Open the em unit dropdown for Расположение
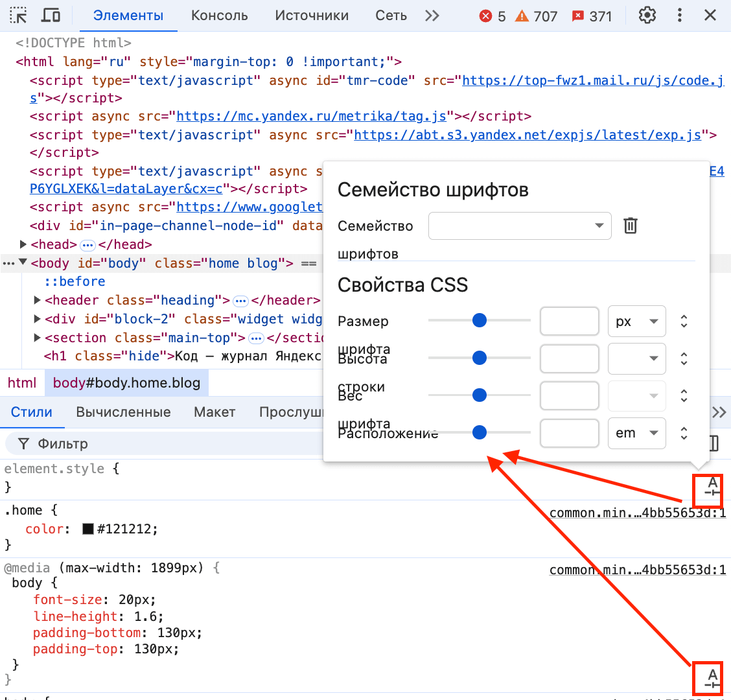The height and width of the screenshot is (700, 731). tap(636, 433)
